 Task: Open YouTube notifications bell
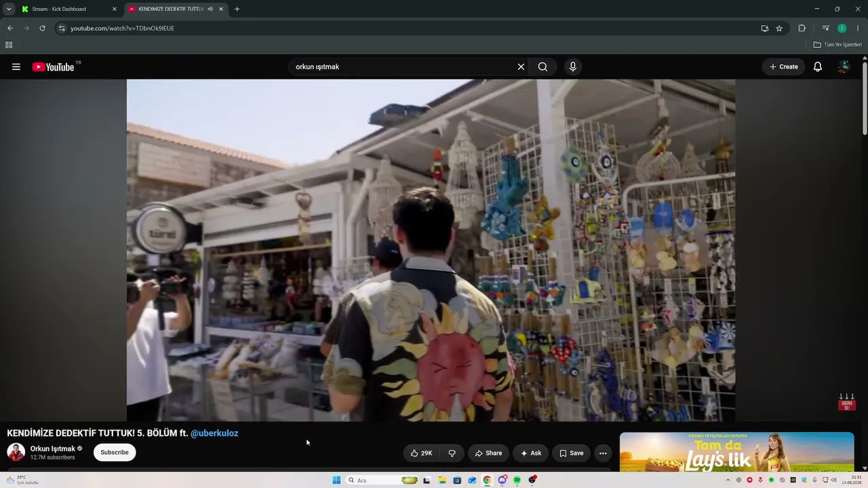pos(818,66)
